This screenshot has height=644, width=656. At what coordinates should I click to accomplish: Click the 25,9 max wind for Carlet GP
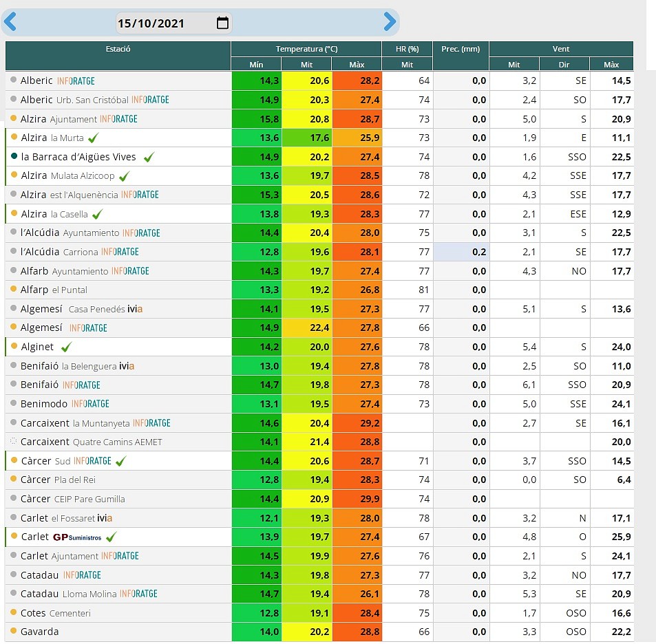click(x=612, y=537)
